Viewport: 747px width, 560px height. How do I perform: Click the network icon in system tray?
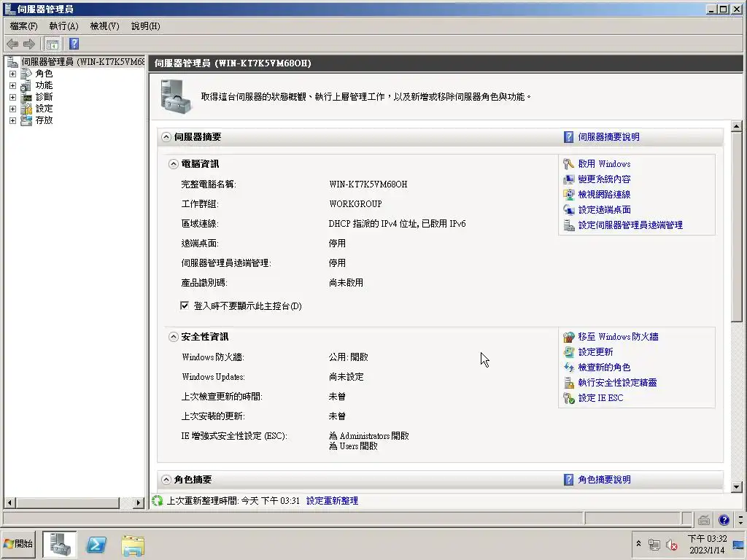pyautogui.click(x=654, y=545)
